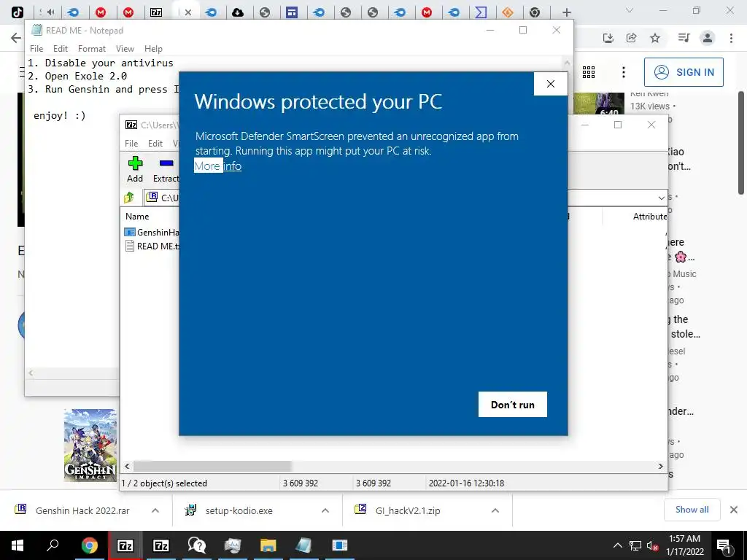Click muted volume tray icon
Screen dimensions: 747x560
(652, 545)
